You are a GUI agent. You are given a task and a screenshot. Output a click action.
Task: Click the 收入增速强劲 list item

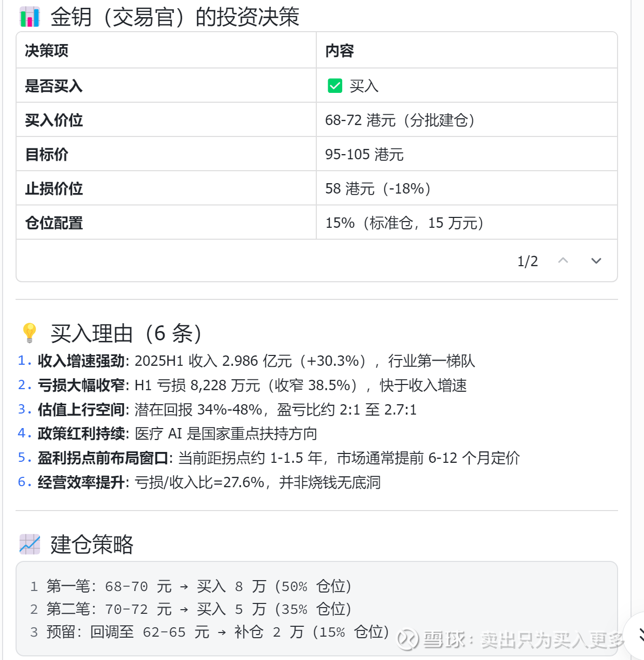[x=81, y=361]
